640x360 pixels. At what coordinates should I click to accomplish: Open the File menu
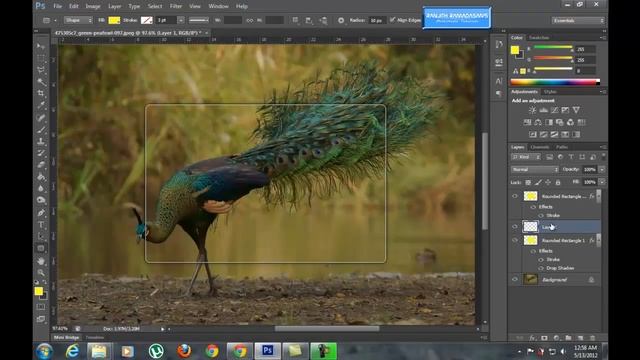click(58, 6)
